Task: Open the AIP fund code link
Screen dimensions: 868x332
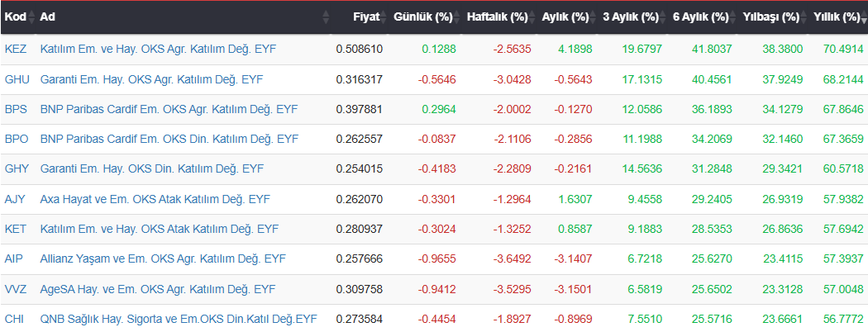Action: pos(14,258)
